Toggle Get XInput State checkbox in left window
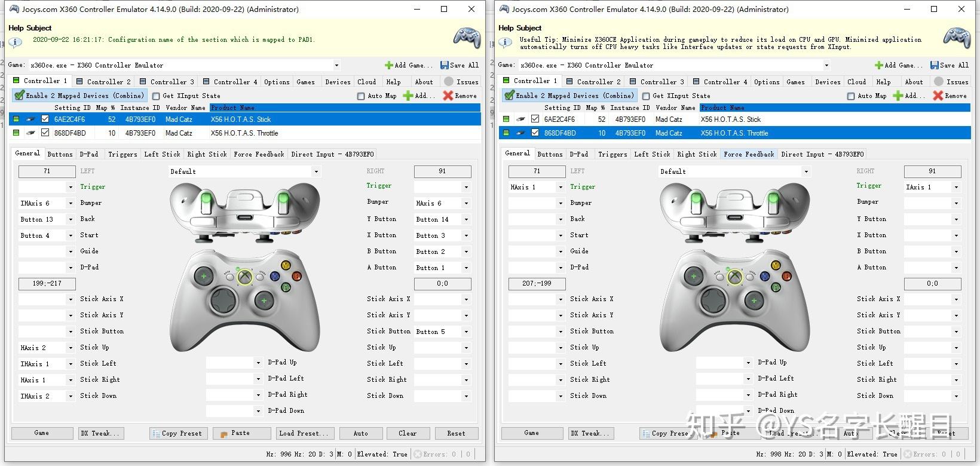The width and height of the screenshot is (980, 466). (156, 96)
